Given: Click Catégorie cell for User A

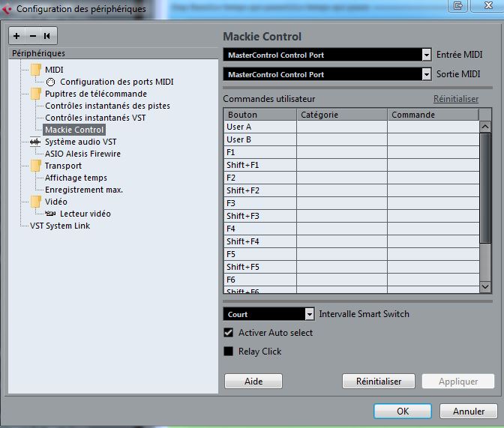Looking at the screenshot, I should pos(342,127).
